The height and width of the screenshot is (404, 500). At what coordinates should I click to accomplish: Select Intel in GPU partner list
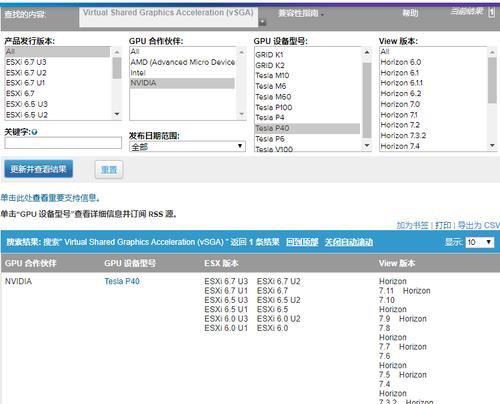pyautogui.click(x=182, y=73)
